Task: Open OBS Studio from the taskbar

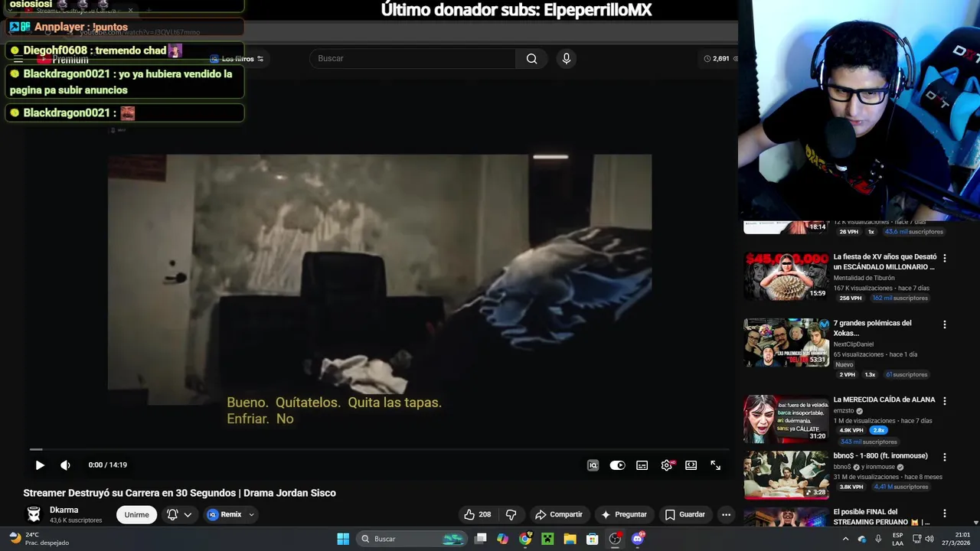Action: click(615, 539)
